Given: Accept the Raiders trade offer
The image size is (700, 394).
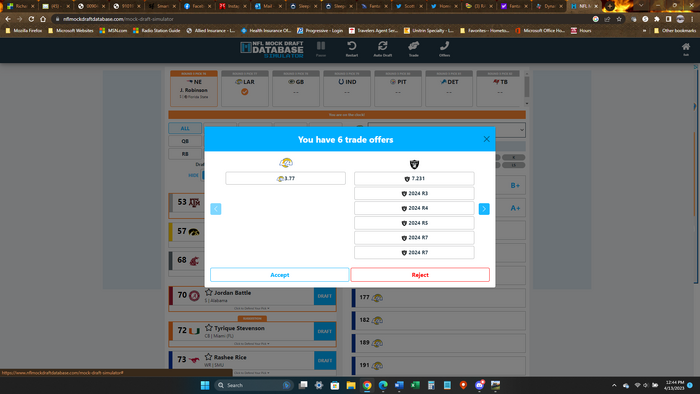Looking at the screenshot, I should [279, 275].
